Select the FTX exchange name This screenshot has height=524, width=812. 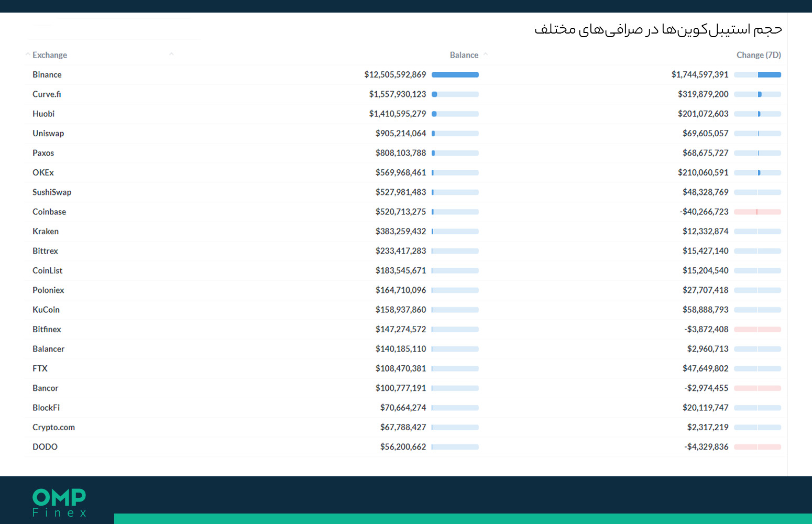[x=40, y=368]
